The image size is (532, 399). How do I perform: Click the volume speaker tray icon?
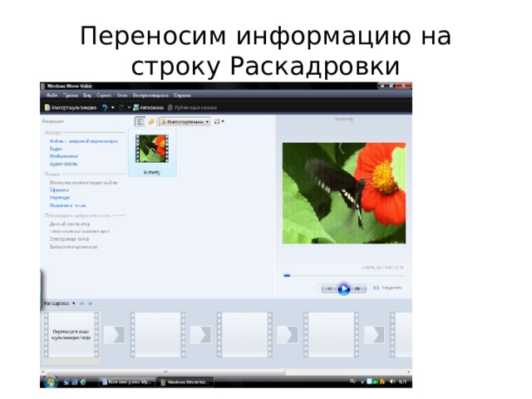click(392, 382)
